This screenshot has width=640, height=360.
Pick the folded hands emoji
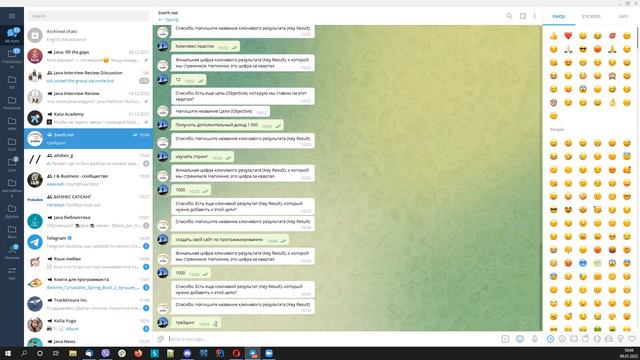tap(612, 49)
